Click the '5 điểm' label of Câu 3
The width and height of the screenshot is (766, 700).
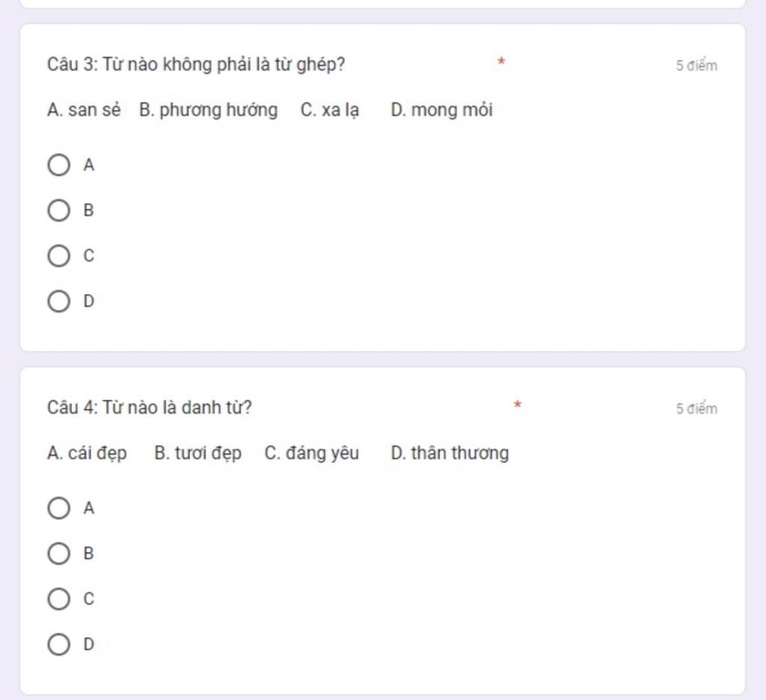coord(696,66)
